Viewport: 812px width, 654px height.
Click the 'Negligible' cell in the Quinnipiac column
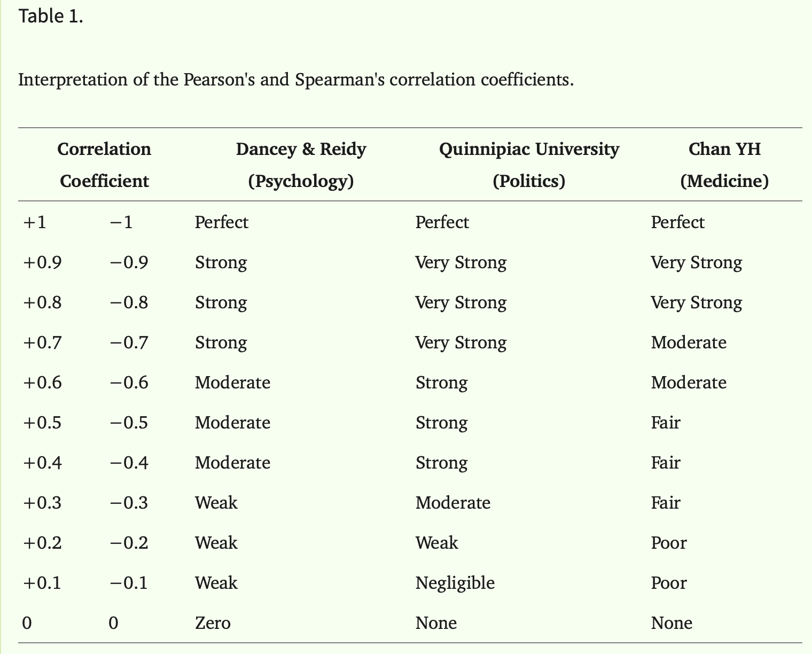[455, 583]
